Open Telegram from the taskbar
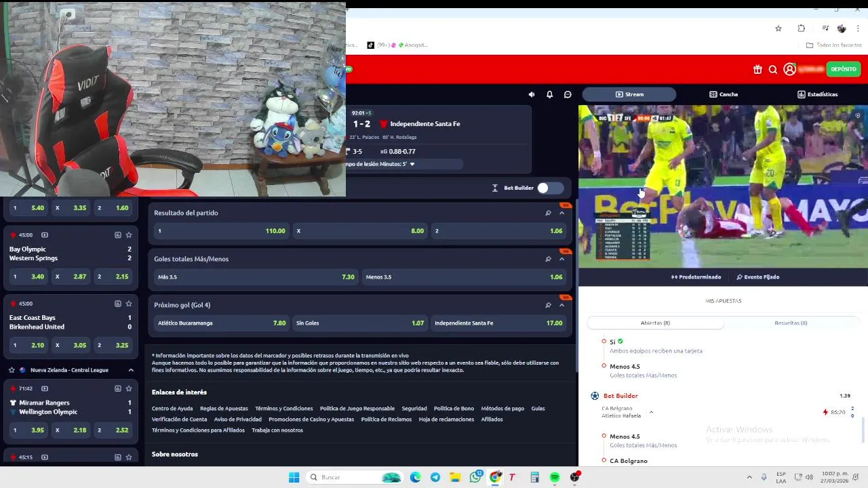Image resolution: width=868 pixels, height=488 pixels. coord(435,477)
